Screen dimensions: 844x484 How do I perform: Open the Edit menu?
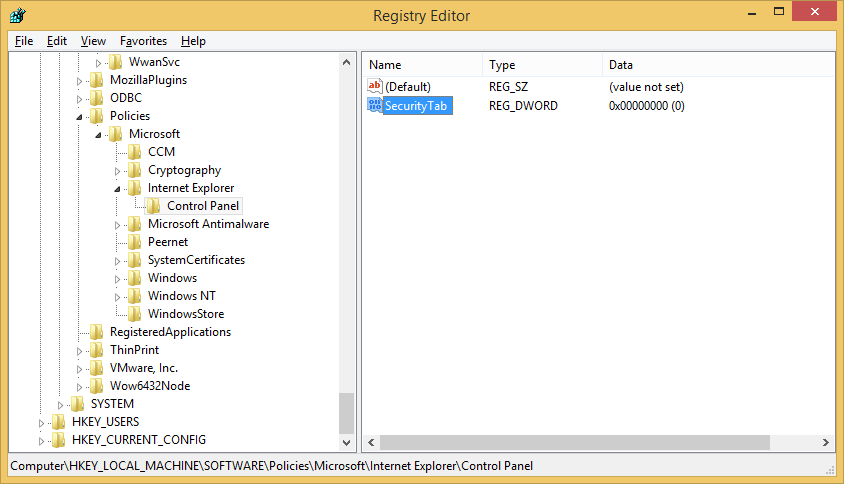pyautogui.click(x=57, y=41)
